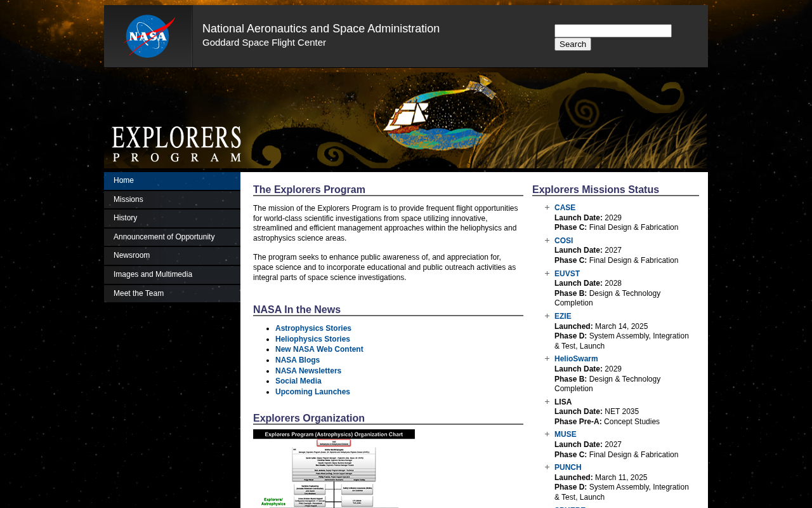The image size is (812, 508).
Task: Focus the search text field
Action: (x=613, y=30)
